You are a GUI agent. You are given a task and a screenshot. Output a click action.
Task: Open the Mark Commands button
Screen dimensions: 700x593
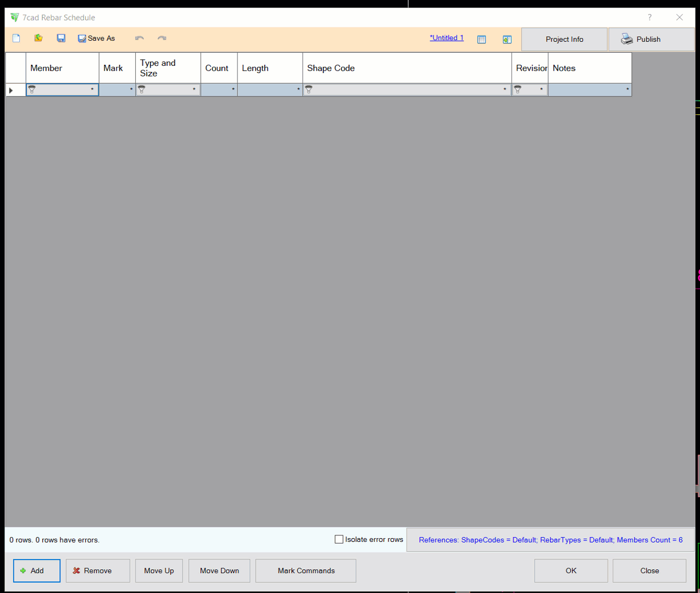point(305,571)
